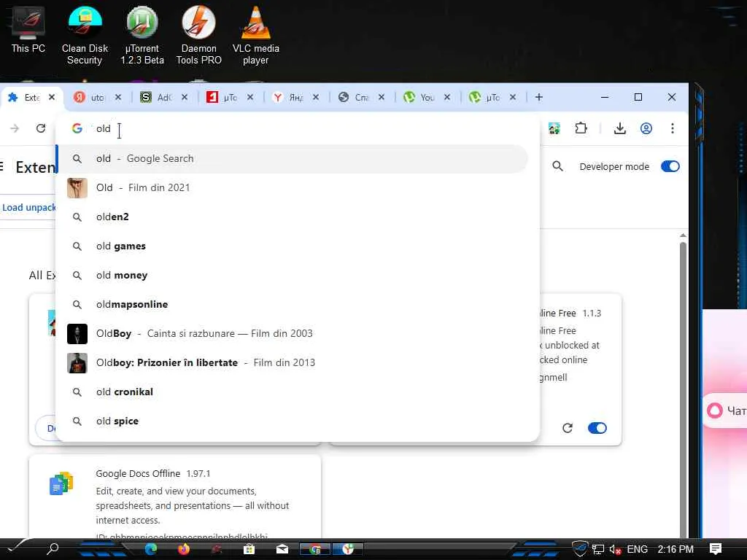Click the network tray icon
Screen dimensions: 747x560
[598, 550]
